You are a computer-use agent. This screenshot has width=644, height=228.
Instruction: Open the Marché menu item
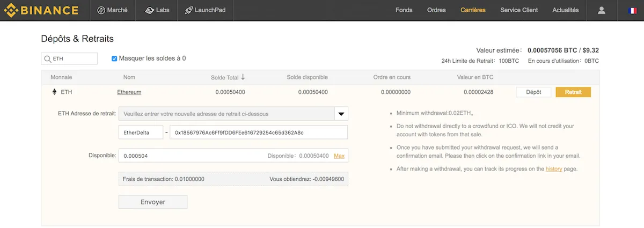pos(112,10)
